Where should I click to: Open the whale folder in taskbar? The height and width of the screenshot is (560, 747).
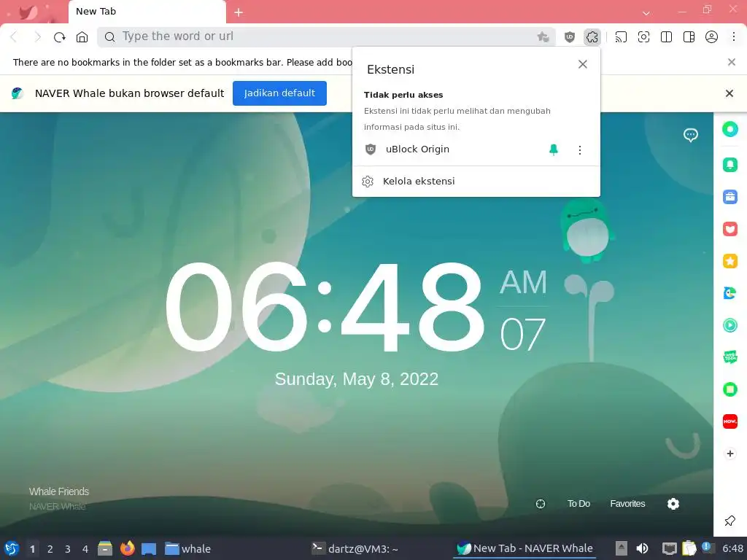(x=187, y=548)
